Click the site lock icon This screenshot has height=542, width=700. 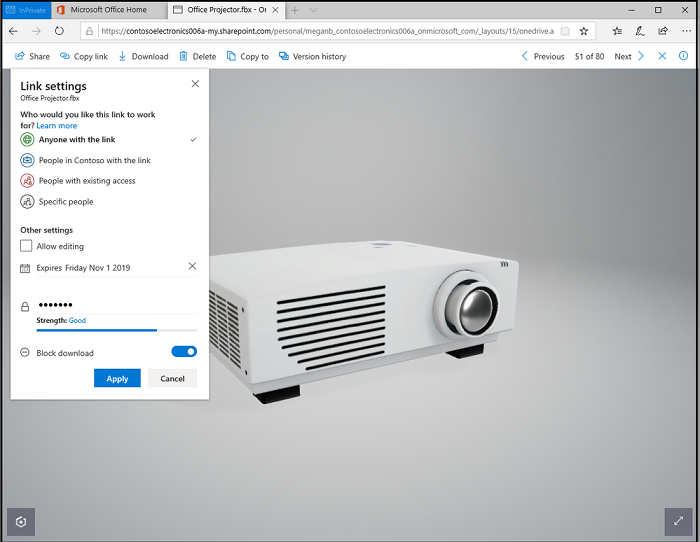point(89,31)
